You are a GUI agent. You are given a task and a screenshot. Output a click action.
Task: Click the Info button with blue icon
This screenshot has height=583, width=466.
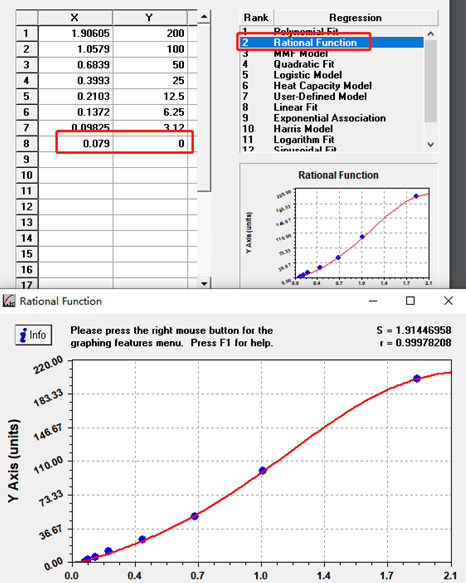point(33,335)
